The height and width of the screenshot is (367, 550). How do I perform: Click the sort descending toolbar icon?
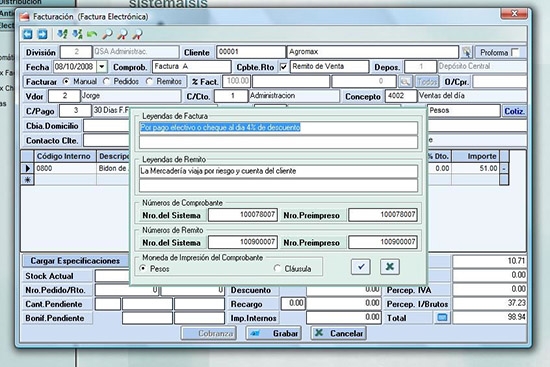click(77, 34)
